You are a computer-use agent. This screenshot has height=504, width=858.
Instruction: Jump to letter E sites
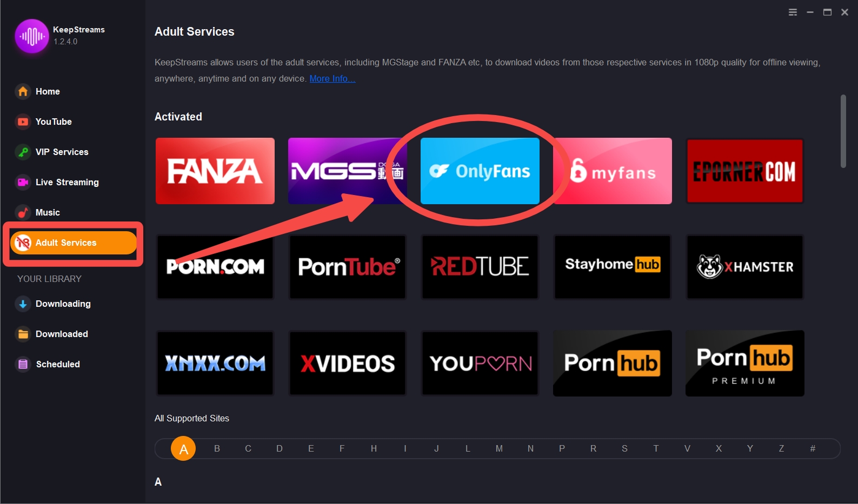click(311, 448)
